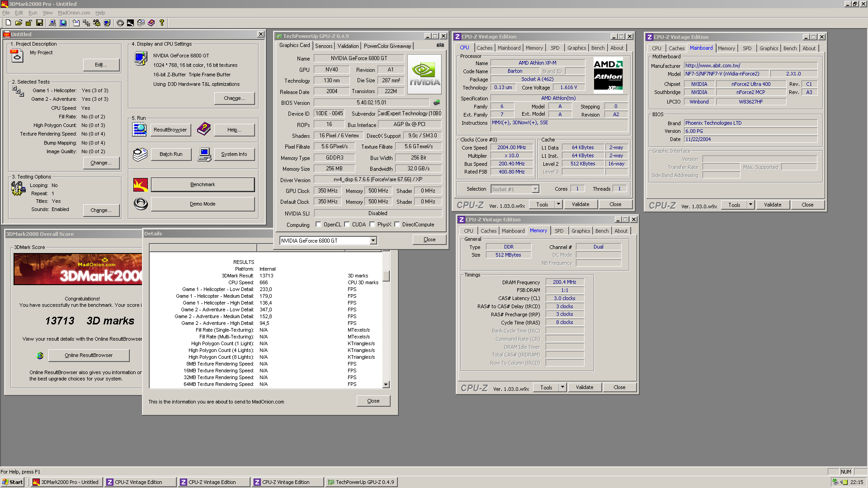This screenshot has height=488, width=868.
Task: Enable the OpenCL checkbox
Action: 318,225
